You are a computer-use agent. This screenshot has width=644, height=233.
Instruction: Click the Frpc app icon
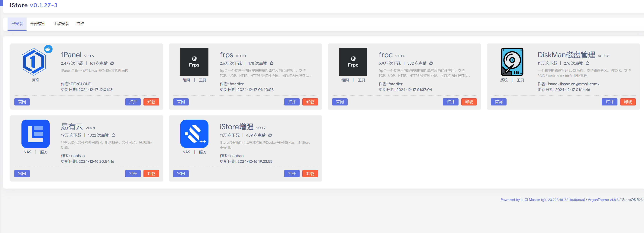353,62
